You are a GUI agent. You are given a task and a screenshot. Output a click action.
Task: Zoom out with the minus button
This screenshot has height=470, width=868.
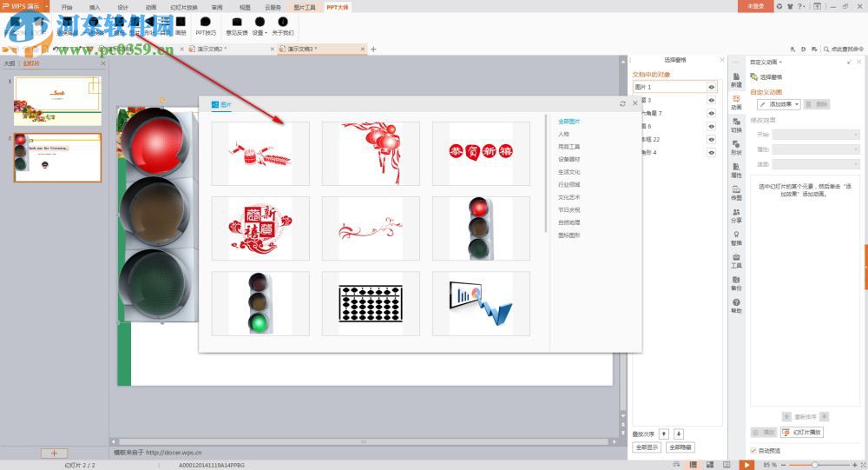point(783,465)
